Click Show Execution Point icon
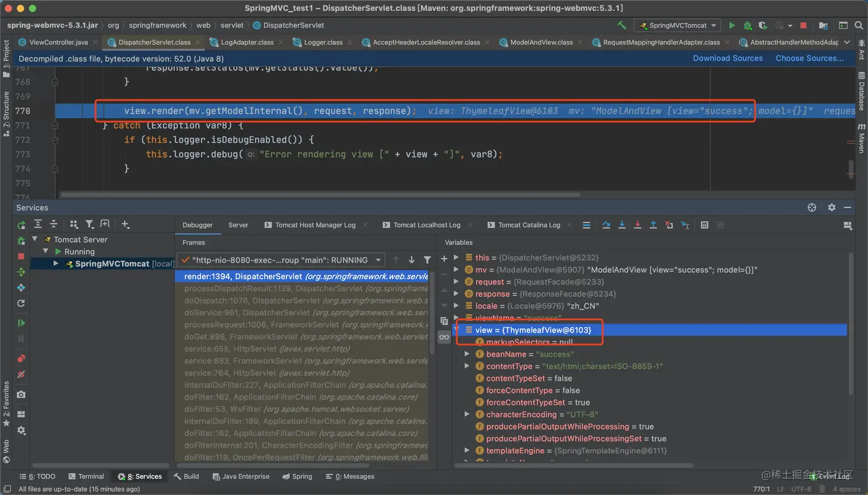Image resolution: width=868 pixels, height=495 pixels. point(586,225)
